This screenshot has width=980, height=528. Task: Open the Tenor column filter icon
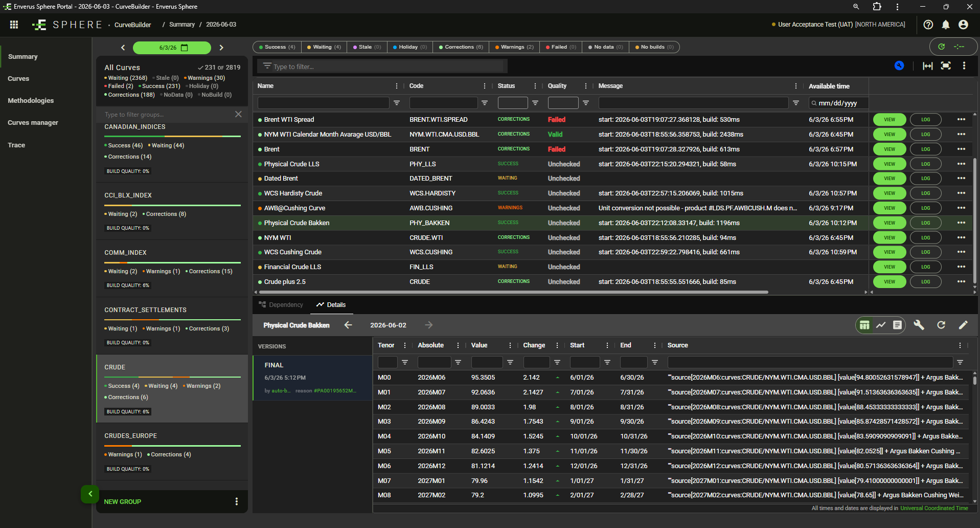tap(405, 362)
